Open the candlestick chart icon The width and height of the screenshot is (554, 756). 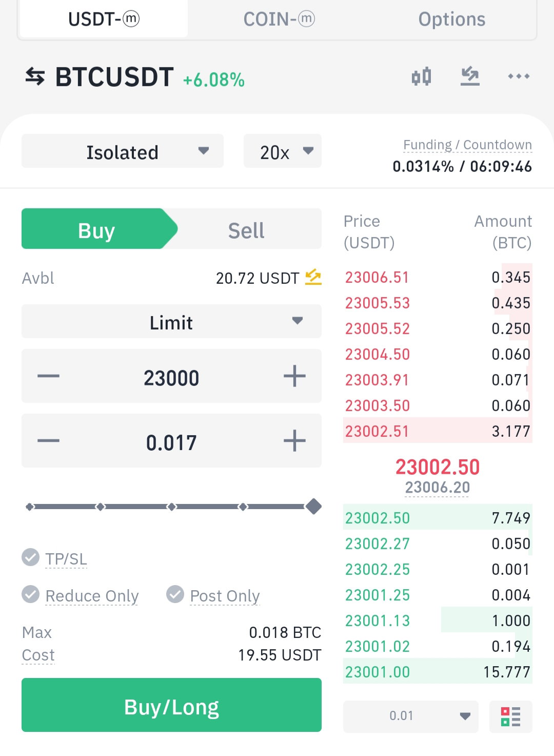point(421,77)
